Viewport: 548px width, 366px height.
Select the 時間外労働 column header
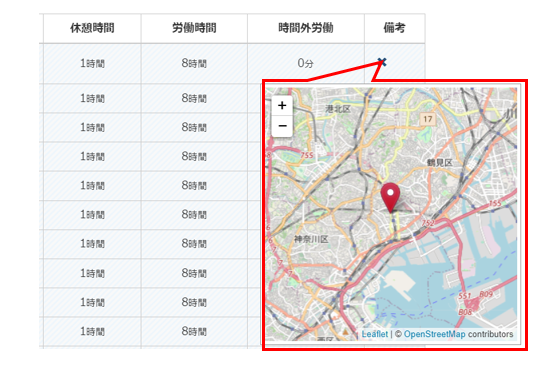point(306,28)
